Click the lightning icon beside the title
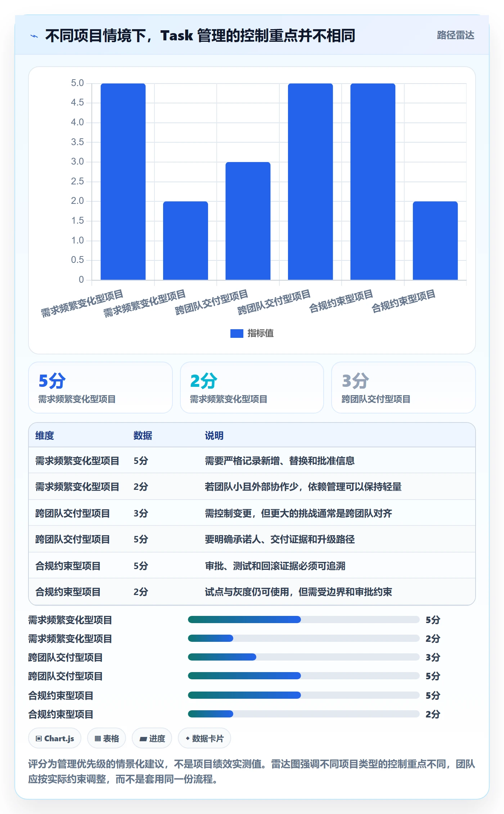Image resolution: width=504 pixels, height=814 pixels. (34, 36)
